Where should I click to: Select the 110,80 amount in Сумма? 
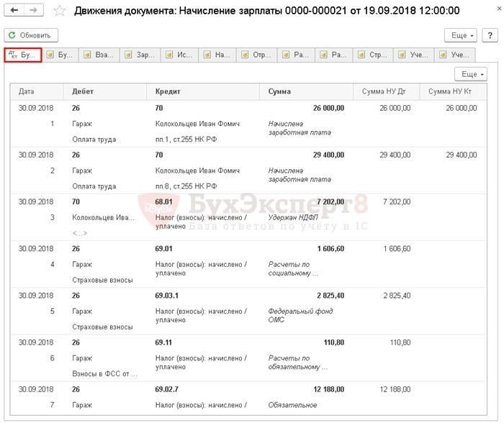[333, 342]
